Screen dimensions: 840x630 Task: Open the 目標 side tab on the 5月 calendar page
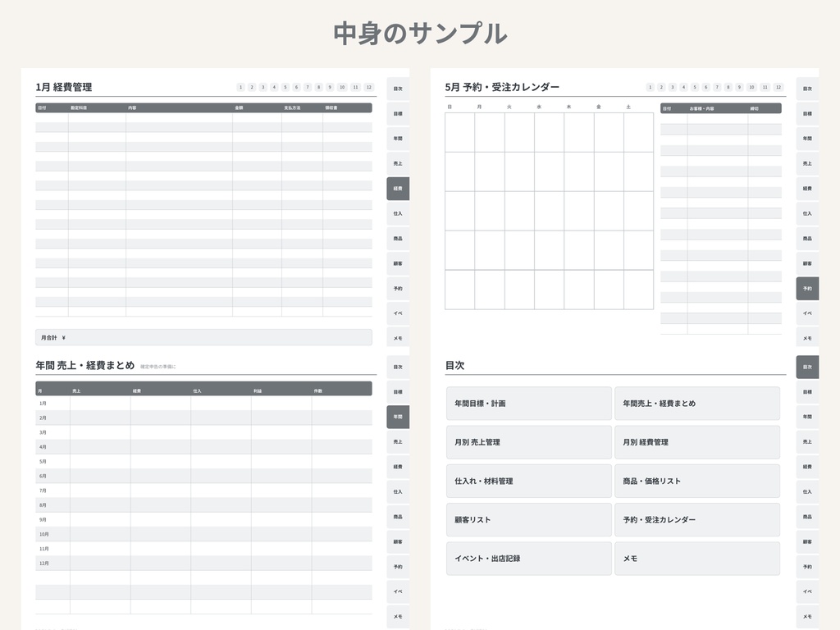(x=808, y=113)
